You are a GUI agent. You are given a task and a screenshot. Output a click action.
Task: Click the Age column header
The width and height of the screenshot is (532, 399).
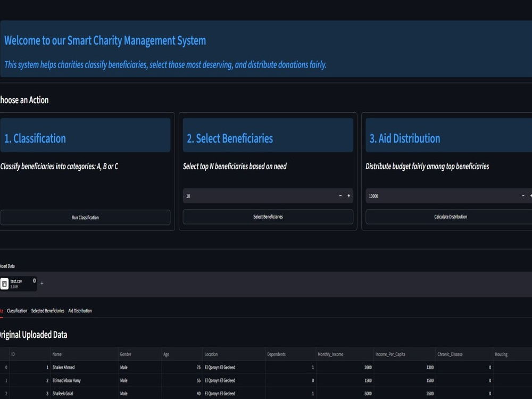182,354
